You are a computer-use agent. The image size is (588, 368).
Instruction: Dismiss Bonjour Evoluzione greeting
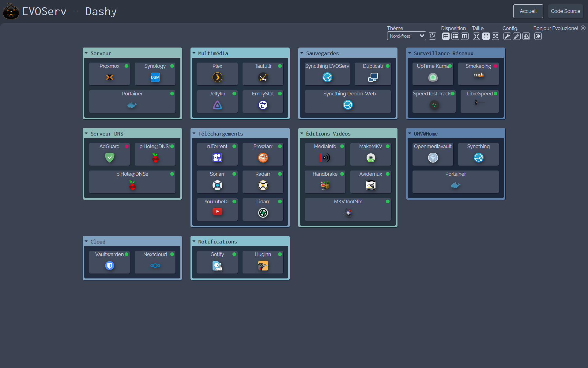click(x=584, y=28)
